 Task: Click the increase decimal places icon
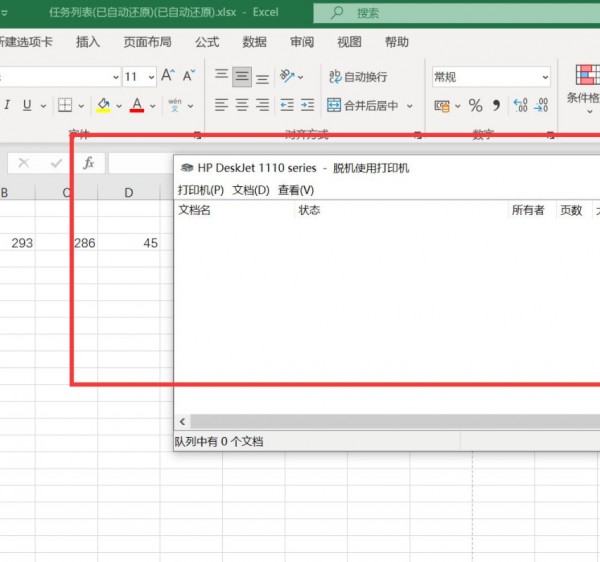(x=520, y=105)
